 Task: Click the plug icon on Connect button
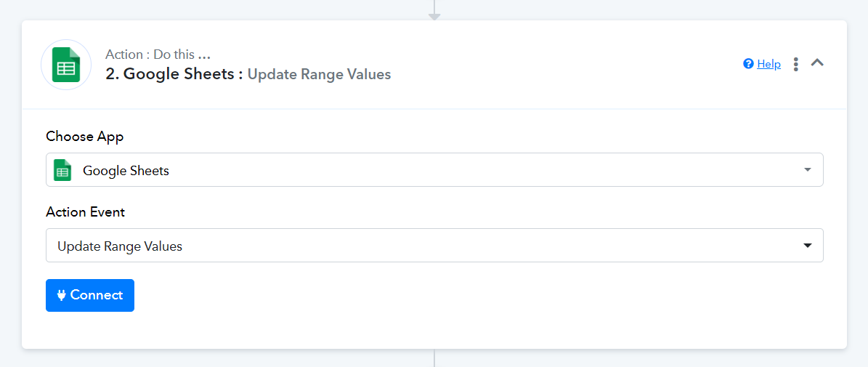tap(62, 295)
